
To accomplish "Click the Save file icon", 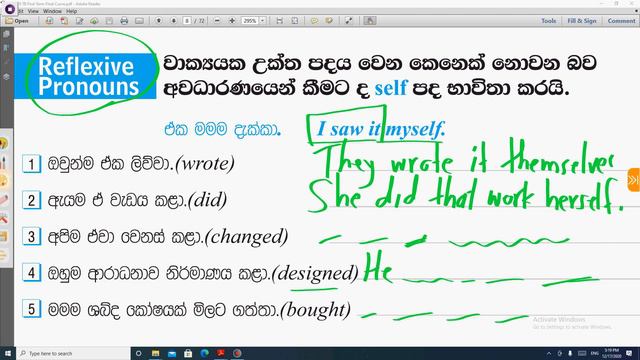I will coord(109,21).
